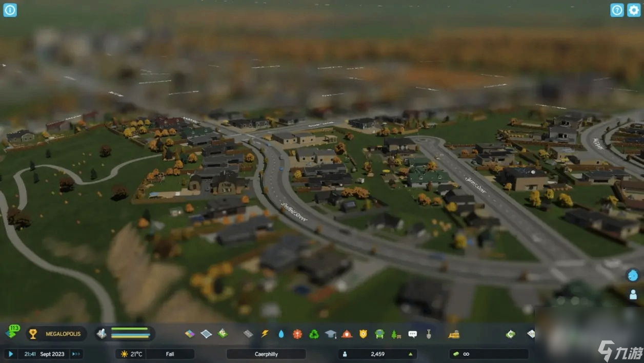Open the help menu
The width and height of the screenshot is (644, 363).
pos(617,10)
